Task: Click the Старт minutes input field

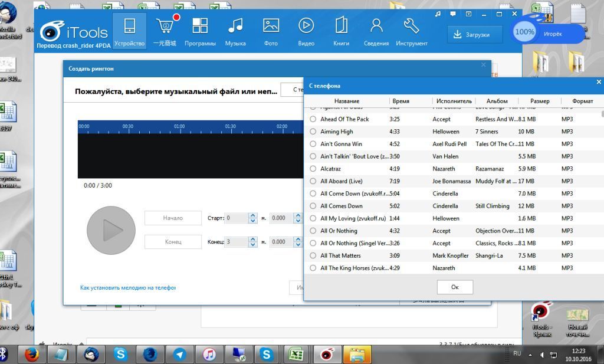Action: click(x=236, y=218)
